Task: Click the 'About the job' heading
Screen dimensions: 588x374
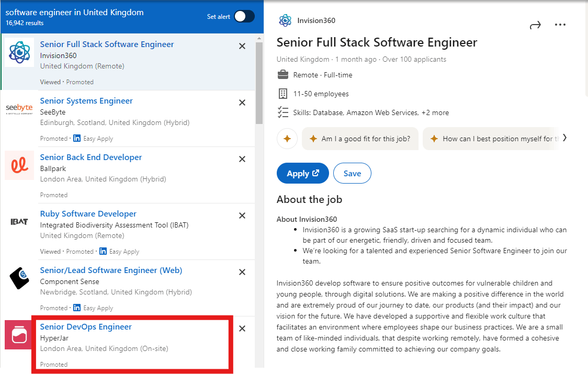Action: click(x=309, y=200)
